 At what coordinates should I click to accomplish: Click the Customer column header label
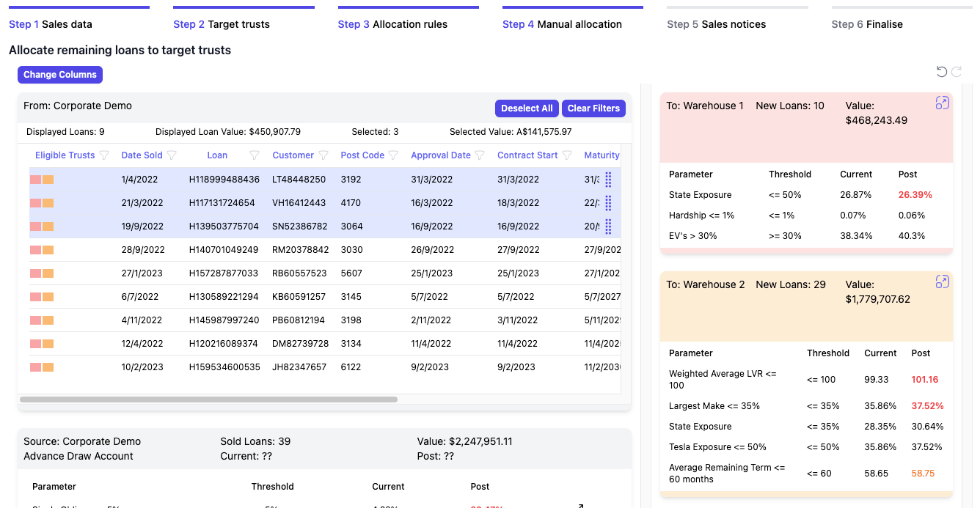293,155
